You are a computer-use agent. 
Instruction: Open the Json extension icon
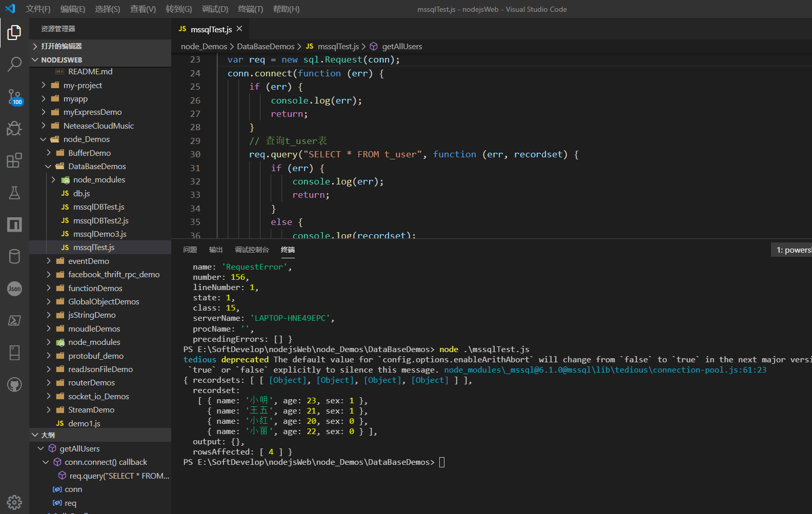point(14,289)
